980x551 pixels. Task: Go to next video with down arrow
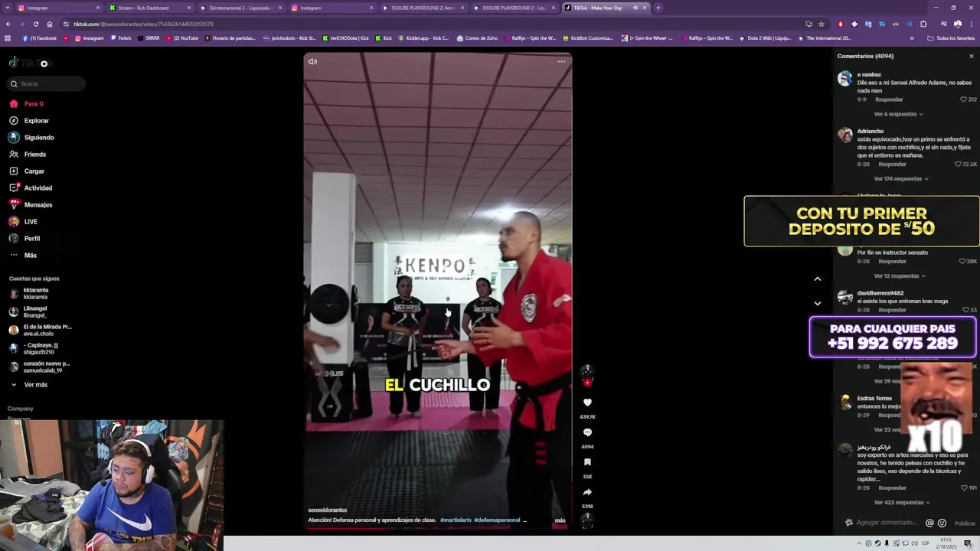coord(817,304)
